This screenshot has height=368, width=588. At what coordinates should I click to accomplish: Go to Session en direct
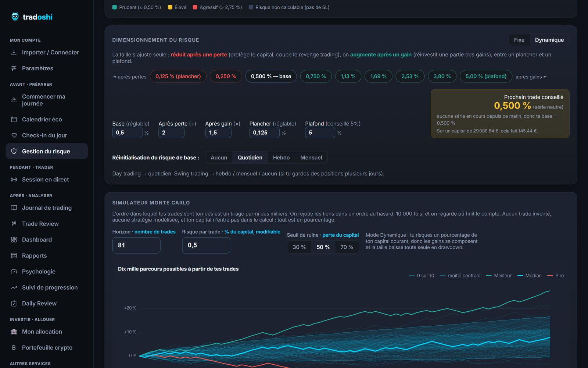[x=47, y=180]
